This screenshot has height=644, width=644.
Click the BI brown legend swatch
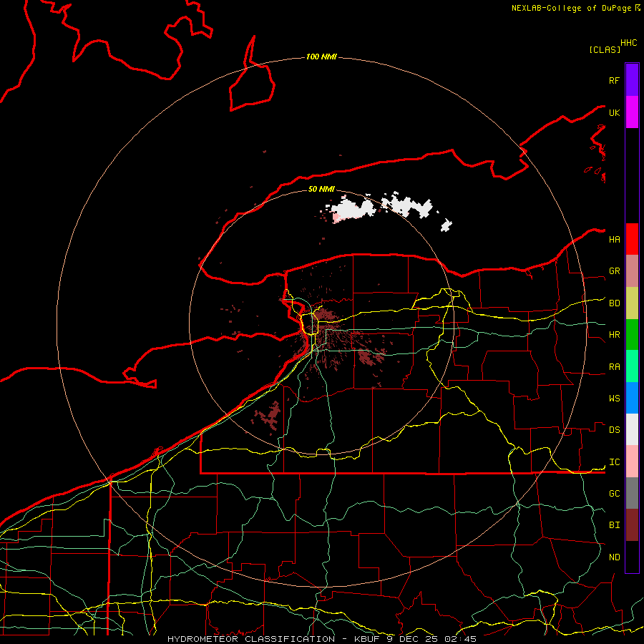[632, 525]
